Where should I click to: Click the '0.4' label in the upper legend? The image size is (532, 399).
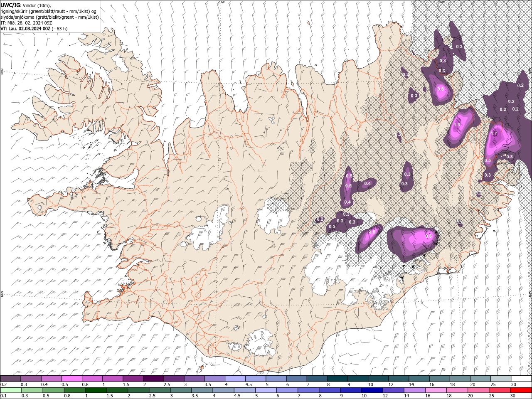coord(44,384)
